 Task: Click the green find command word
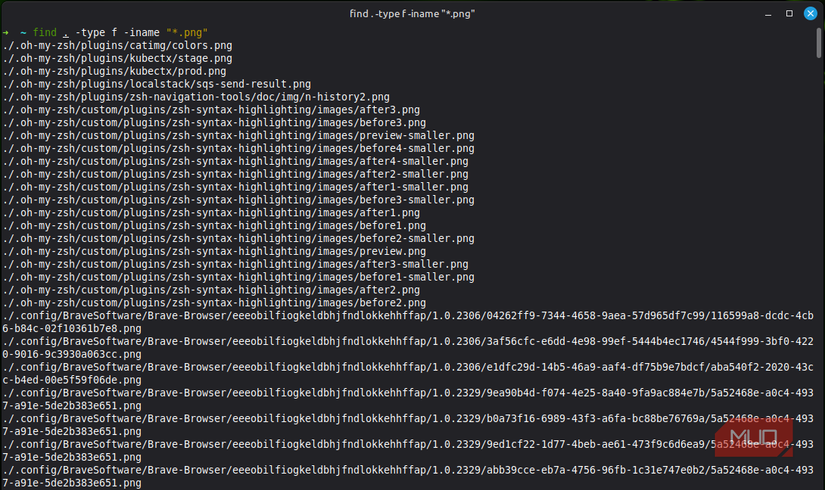(x=45, y=33)
